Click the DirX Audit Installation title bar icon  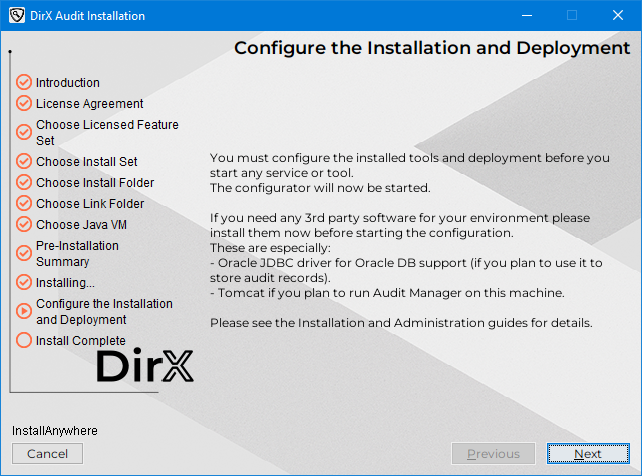(17, 16)
